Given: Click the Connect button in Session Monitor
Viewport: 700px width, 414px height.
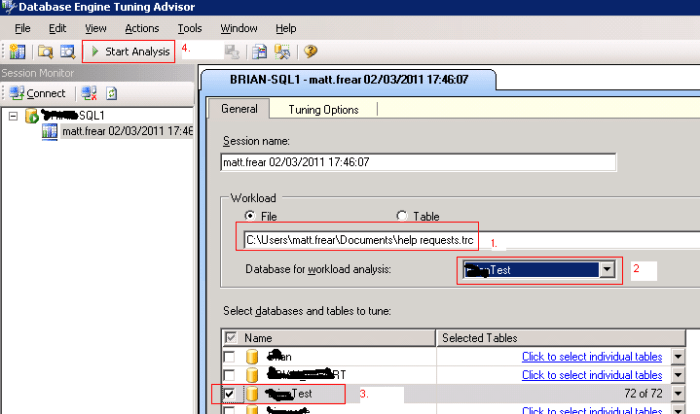Looking at the screenshot, I should click(x=37, y=93).
